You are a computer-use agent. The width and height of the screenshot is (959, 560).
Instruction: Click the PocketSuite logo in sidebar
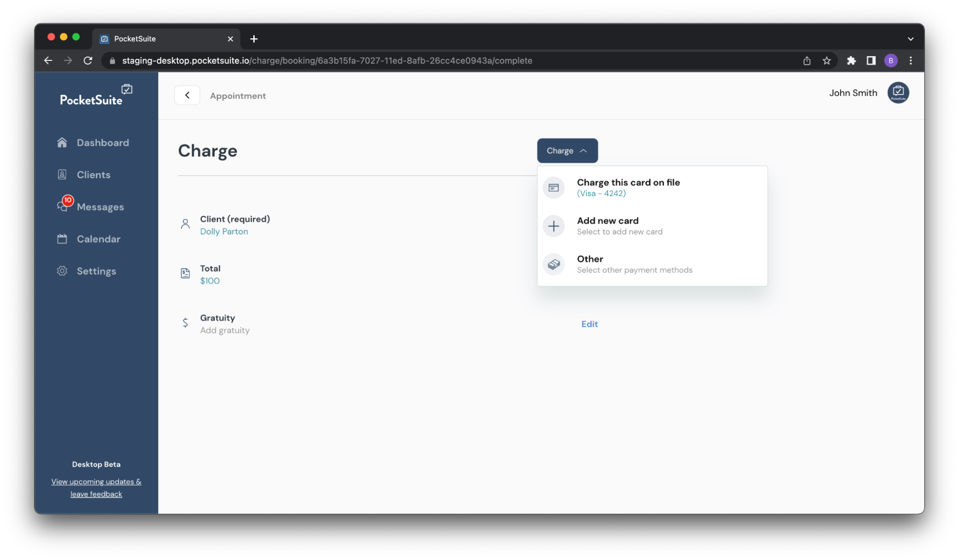96,95
